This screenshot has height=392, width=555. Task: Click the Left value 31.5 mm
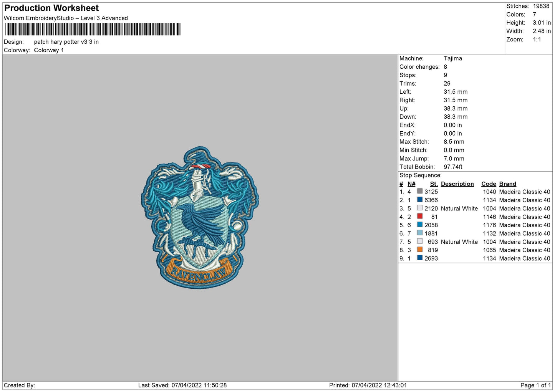point(456,92)
